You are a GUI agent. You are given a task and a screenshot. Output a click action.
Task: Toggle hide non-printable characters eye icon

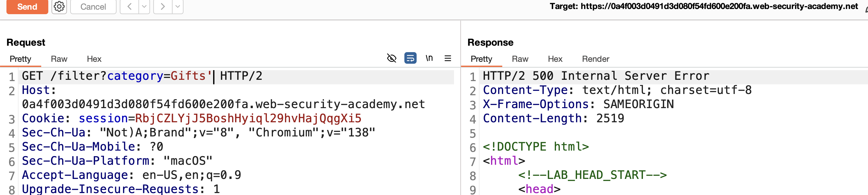[392, 58]
